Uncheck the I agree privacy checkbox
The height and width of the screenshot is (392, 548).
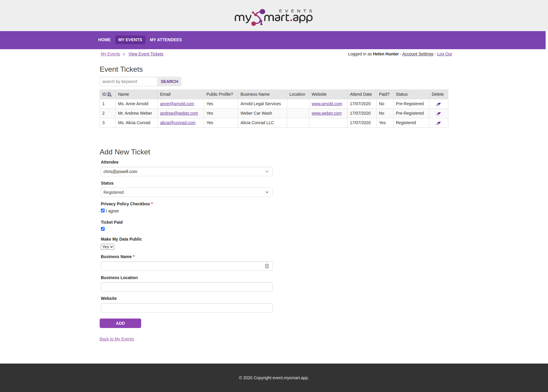(103, 210)
